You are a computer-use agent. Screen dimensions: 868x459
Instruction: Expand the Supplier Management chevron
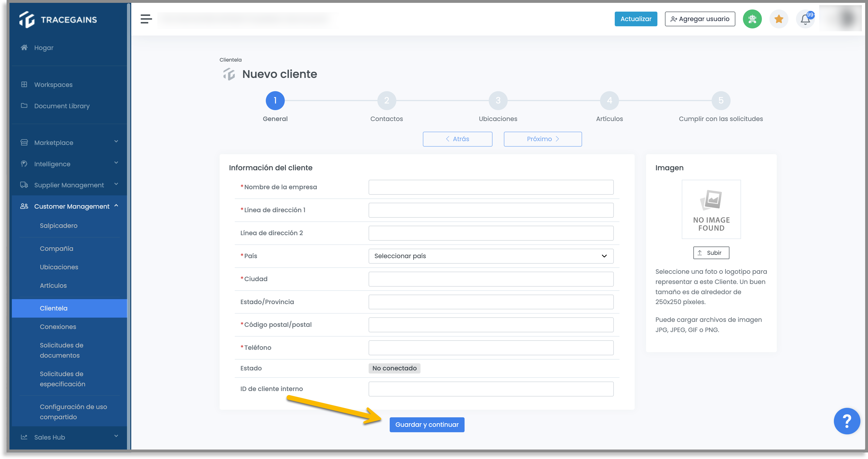(116, 184)
